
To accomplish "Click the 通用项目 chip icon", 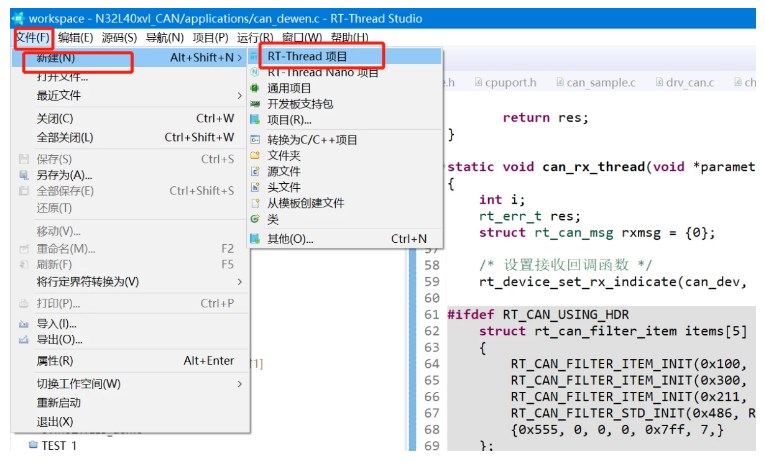I will [255, 88].
